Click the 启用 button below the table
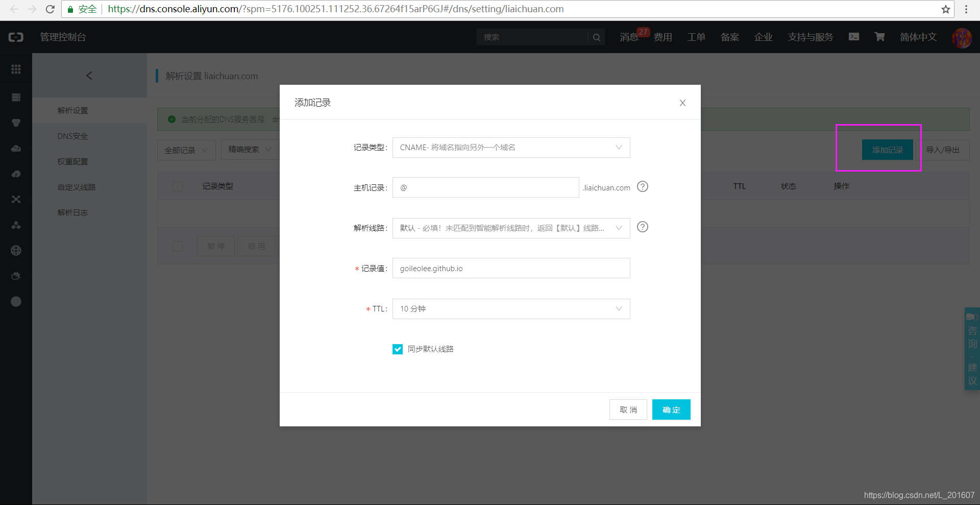 coord(256,246)
